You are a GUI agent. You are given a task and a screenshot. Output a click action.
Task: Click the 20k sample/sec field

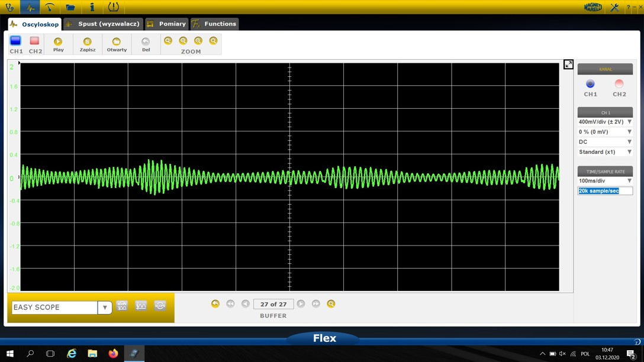coord(605,191)
